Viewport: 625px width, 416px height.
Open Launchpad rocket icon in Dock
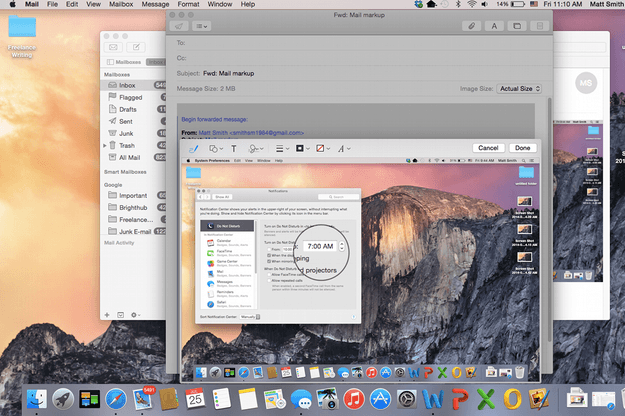63,399
